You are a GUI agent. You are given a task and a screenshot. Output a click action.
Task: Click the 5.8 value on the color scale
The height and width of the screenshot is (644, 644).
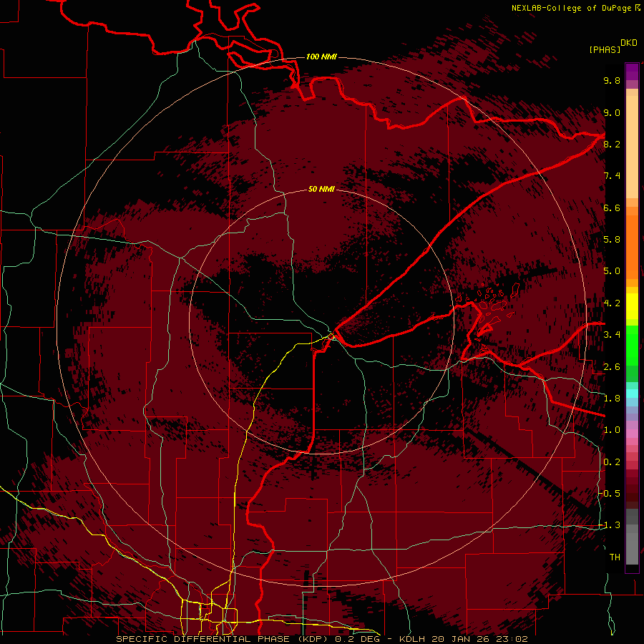tap(612, 240)
